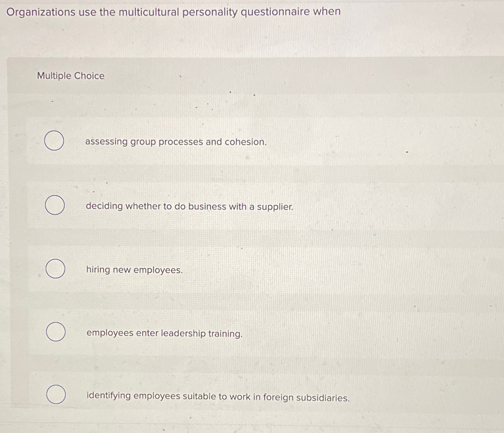Viewport: 504px width, 433px height.
Task: Click the answer text 'employees enter leadership training'
Action: pyautogui.click(x=164, y=333)
